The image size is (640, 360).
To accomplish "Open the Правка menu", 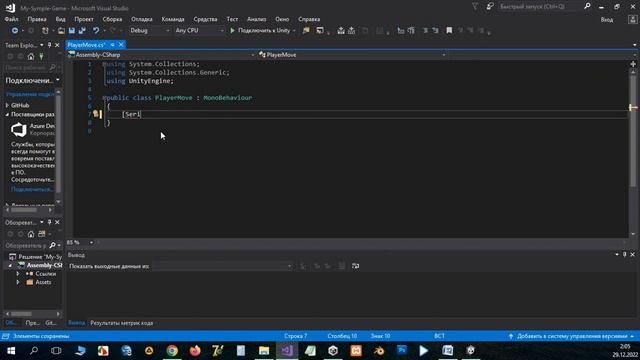I will point(37,19).
